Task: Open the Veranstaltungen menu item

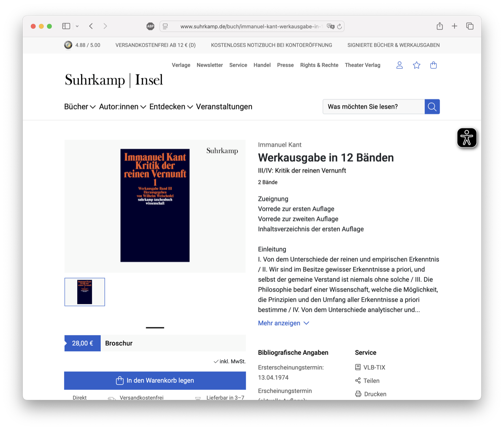Action: click(224, 107)
